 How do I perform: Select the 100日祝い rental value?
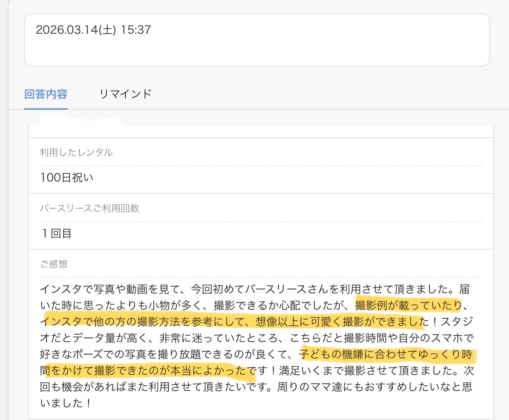click(x=67, y=178)
